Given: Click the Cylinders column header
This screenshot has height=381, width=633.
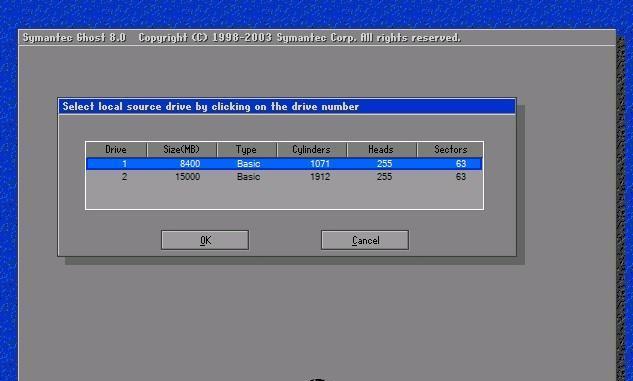Looking at the screenshot, I should tap(312, 150).
